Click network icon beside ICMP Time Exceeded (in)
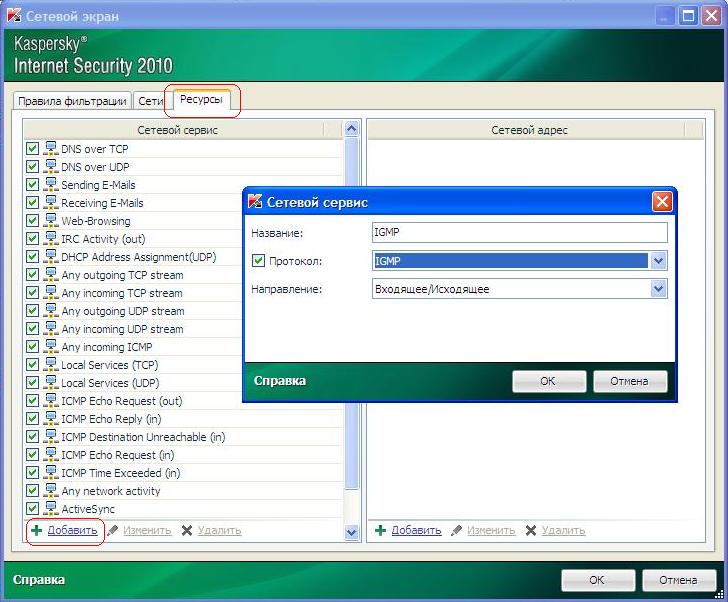728x602 pixels. click(x=51, y=473)
